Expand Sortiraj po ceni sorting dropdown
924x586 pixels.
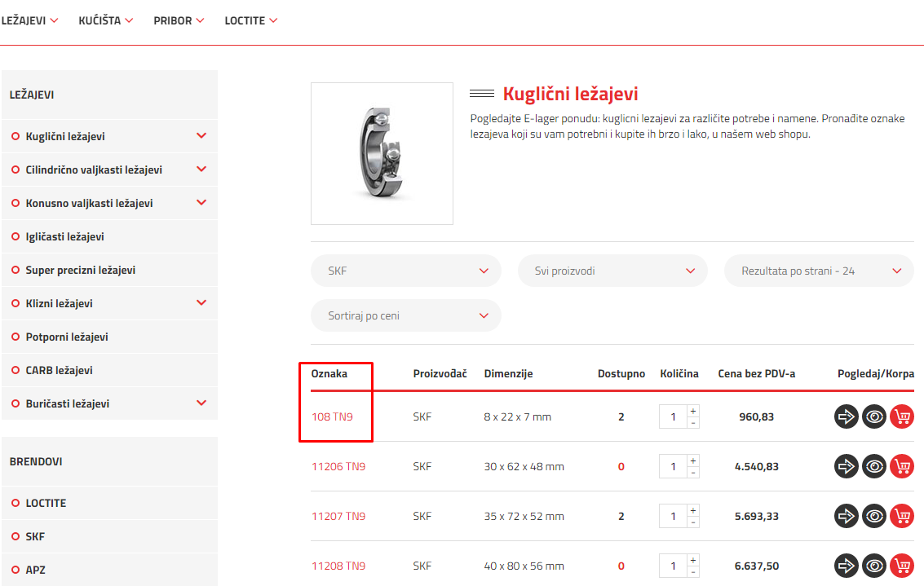coord(405,315)
